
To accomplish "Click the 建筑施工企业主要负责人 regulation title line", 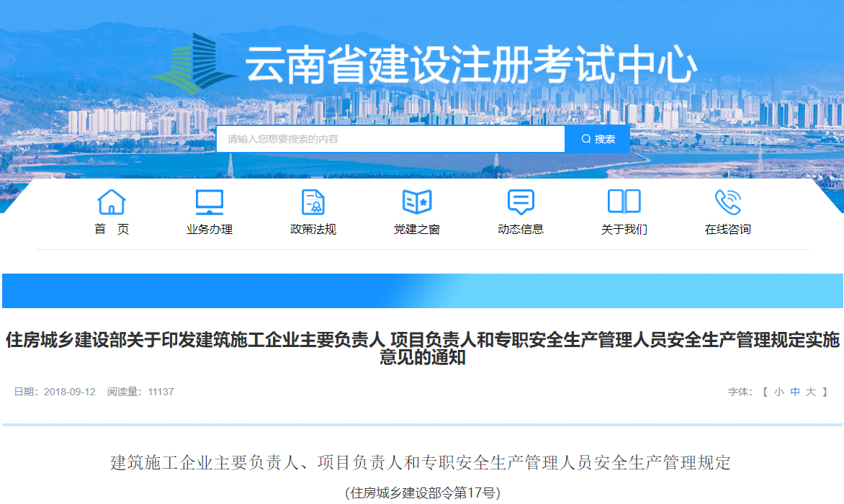I will [x=421, y=462].
